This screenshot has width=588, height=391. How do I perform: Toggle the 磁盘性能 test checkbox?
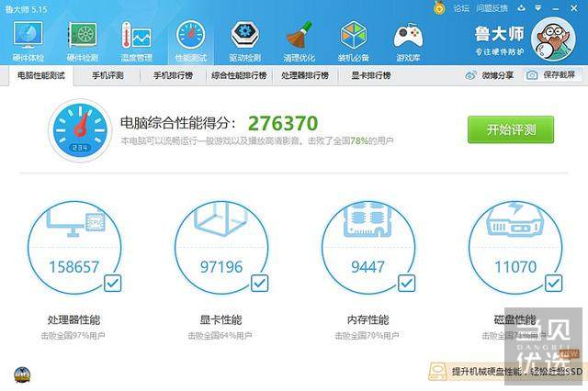pos(553,283)
